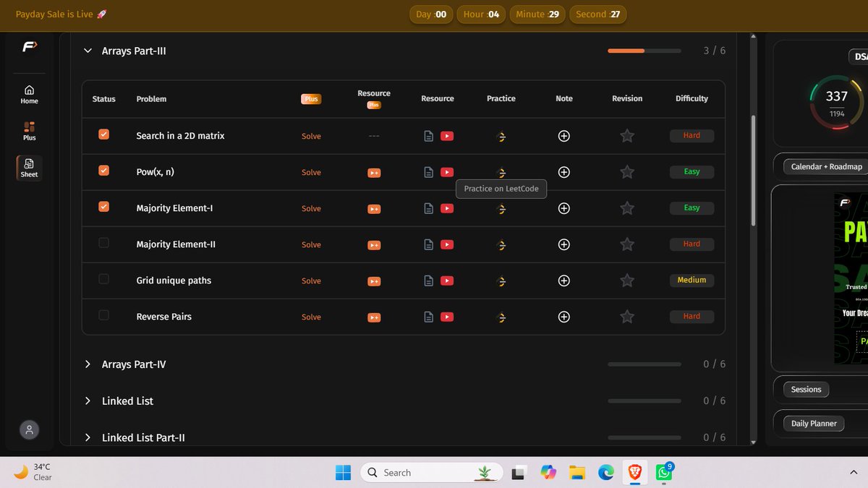868x488 pixels.
Task: Add note for Pow(x, n)
Action: 564,172
